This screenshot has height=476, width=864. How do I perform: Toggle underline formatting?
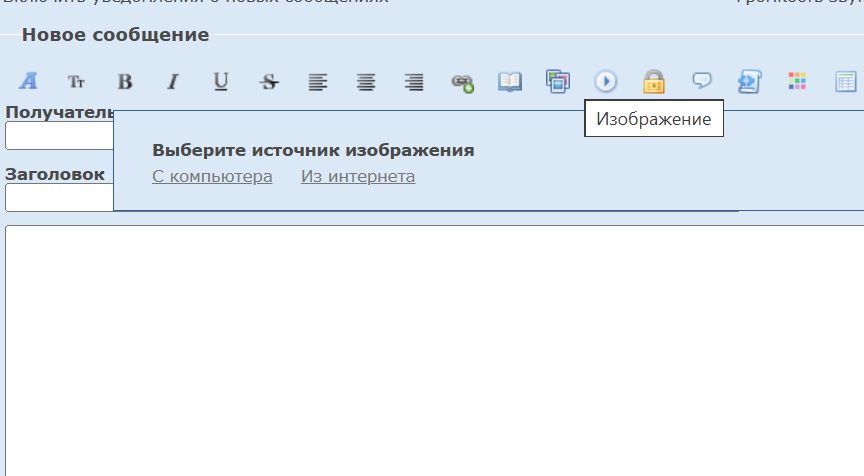pyautogui.click(x=221, y=82)
